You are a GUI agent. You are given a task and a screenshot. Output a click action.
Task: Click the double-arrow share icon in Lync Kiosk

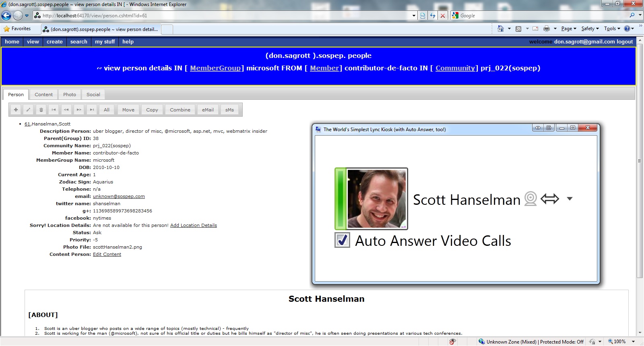(550, 199)
